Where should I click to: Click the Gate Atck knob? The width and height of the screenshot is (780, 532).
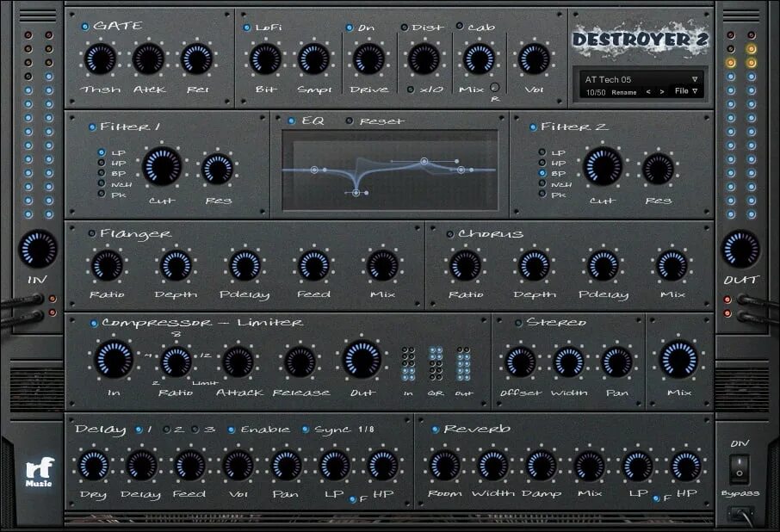[148, 59]
